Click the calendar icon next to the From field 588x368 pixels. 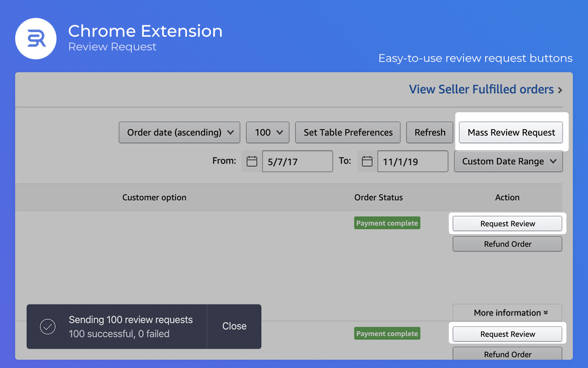point(251,161)
